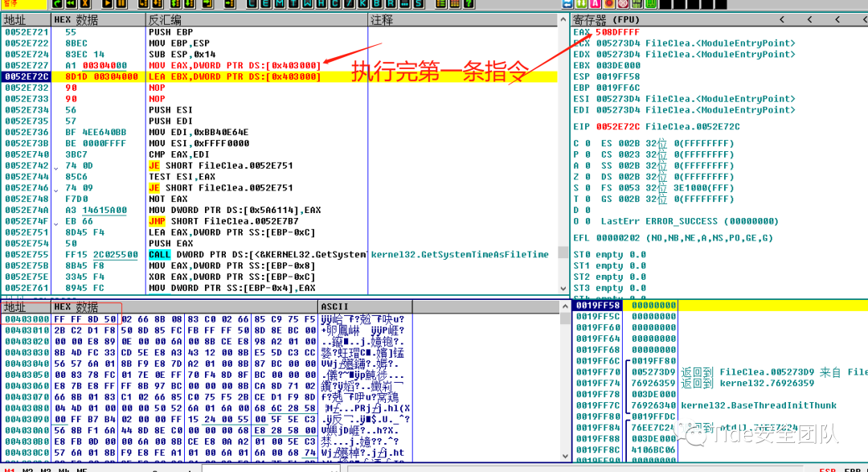
Task: Select the EIP register line 0052E72C
Action: point(657,126)
